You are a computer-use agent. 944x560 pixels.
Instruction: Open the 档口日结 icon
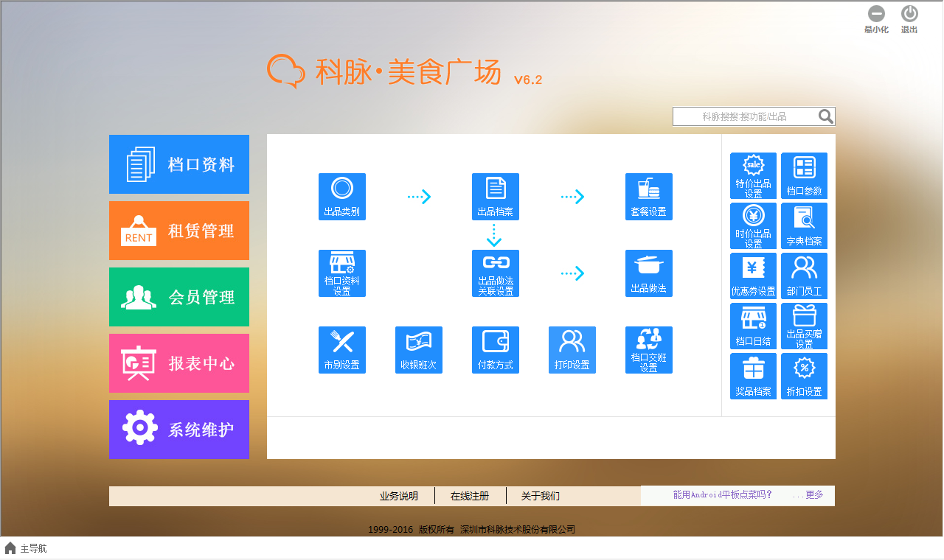(753, 326)
